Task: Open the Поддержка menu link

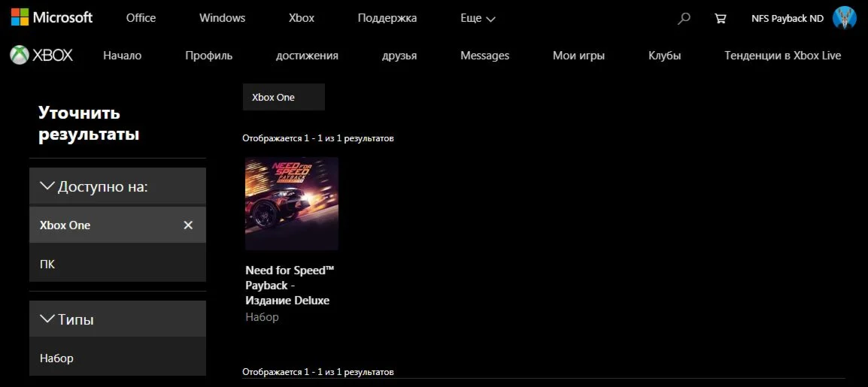Action: pos(387,18)
